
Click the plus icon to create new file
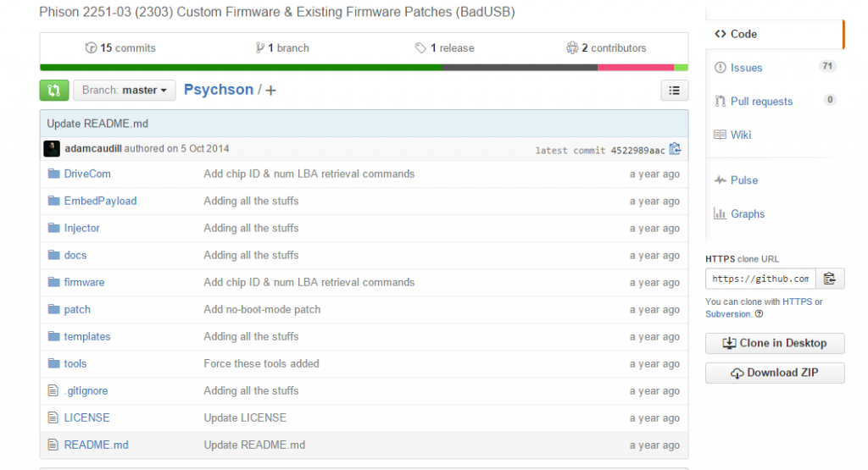271,91
